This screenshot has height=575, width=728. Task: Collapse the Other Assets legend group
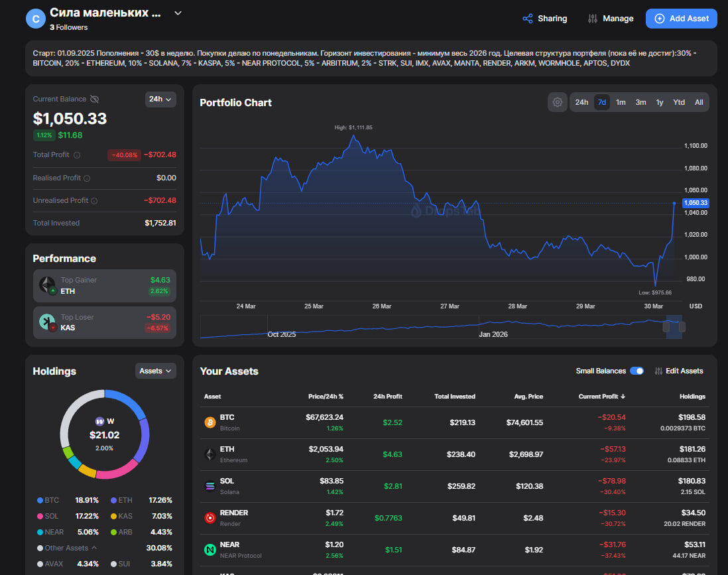click(x=67, y=548)
